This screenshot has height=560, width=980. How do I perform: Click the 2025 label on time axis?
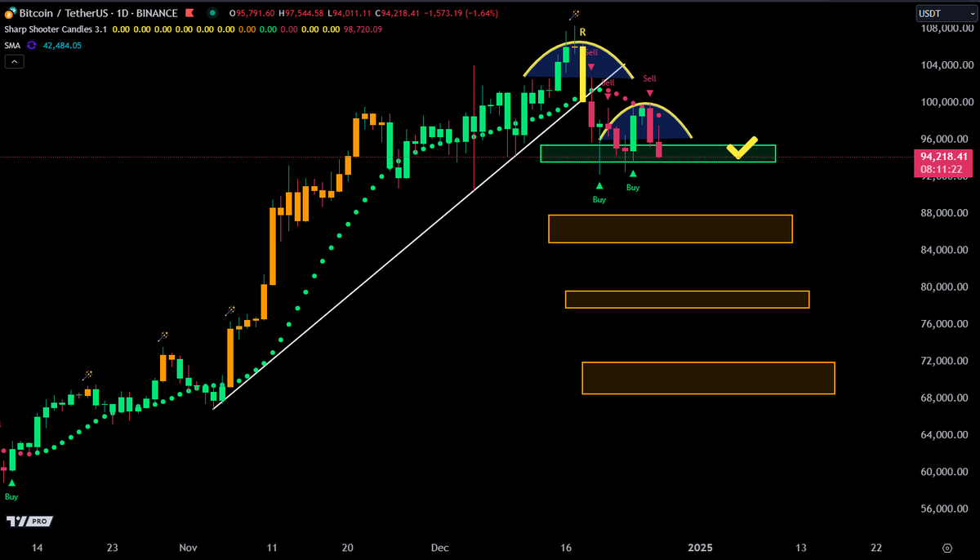(701, 548)
